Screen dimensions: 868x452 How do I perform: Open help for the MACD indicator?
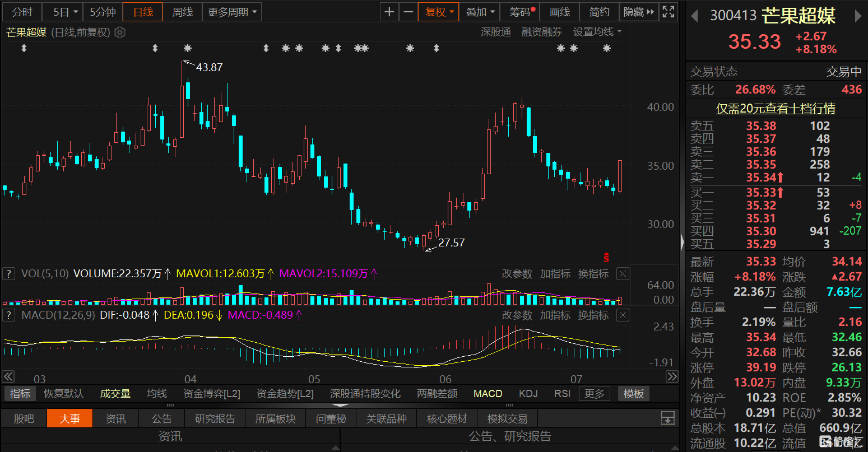click(8, 315)
